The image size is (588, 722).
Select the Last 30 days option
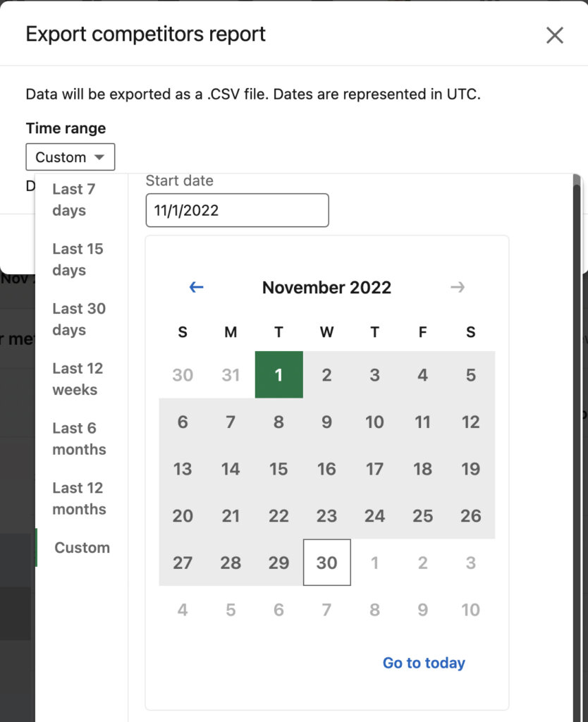(x=78, y=319)
